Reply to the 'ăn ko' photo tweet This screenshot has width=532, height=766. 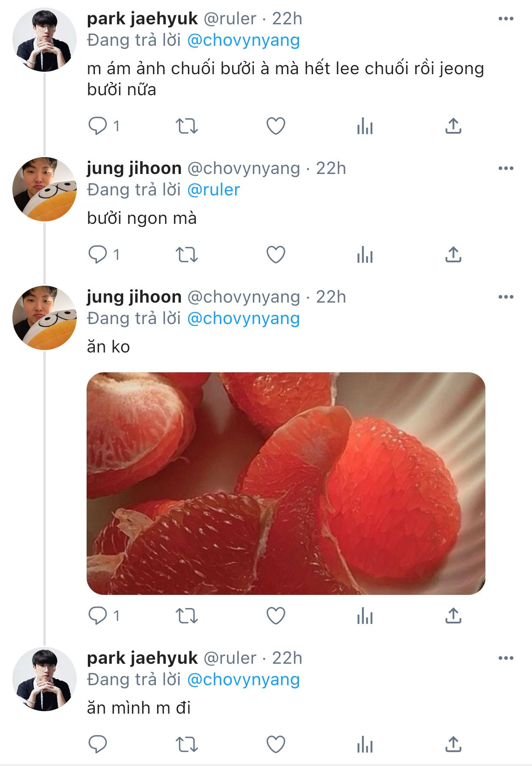pos(98,616)
